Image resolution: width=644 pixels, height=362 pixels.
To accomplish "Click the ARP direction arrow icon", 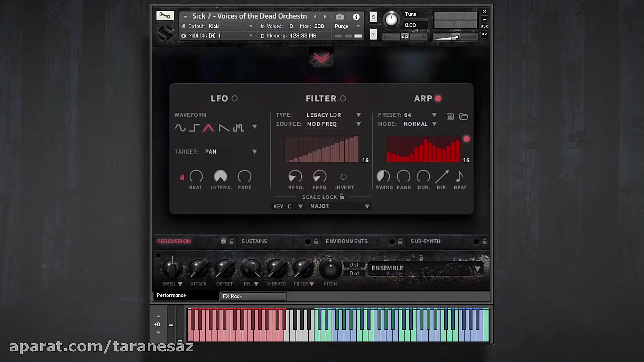I will click(442, 176).
